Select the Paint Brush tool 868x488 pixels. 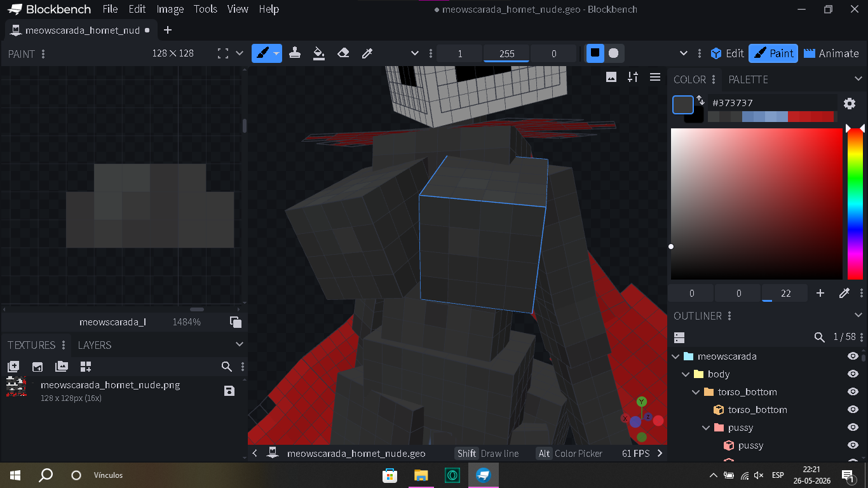(262, 53)
